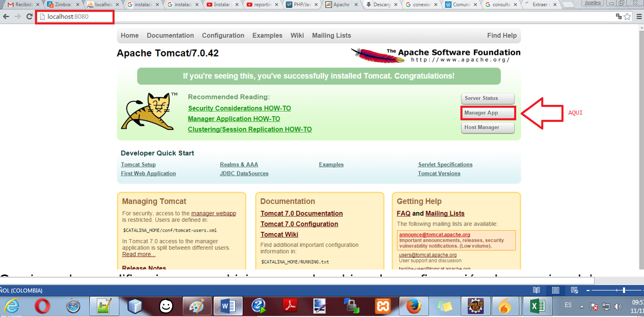Open Safari compass icon in taskbar
Viewport: 644px width, 317px height.
pos(73,306)
